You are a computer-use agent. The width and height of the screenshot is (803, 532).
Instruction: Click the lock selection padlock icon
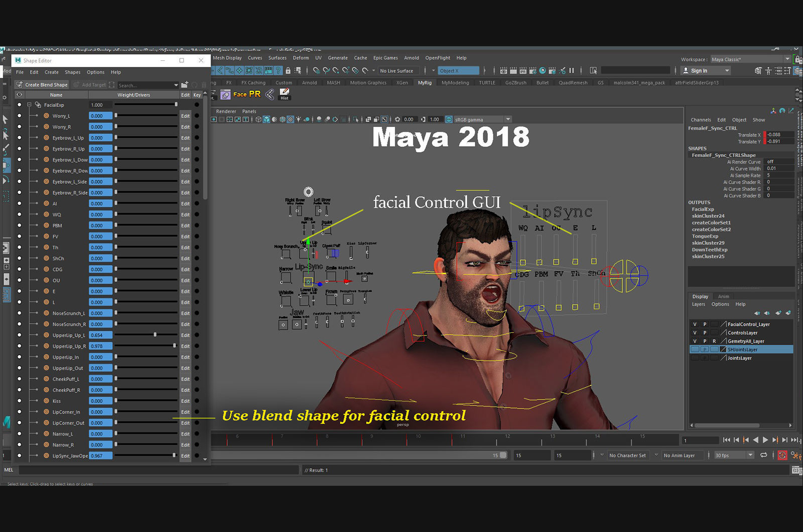point(288,71)
